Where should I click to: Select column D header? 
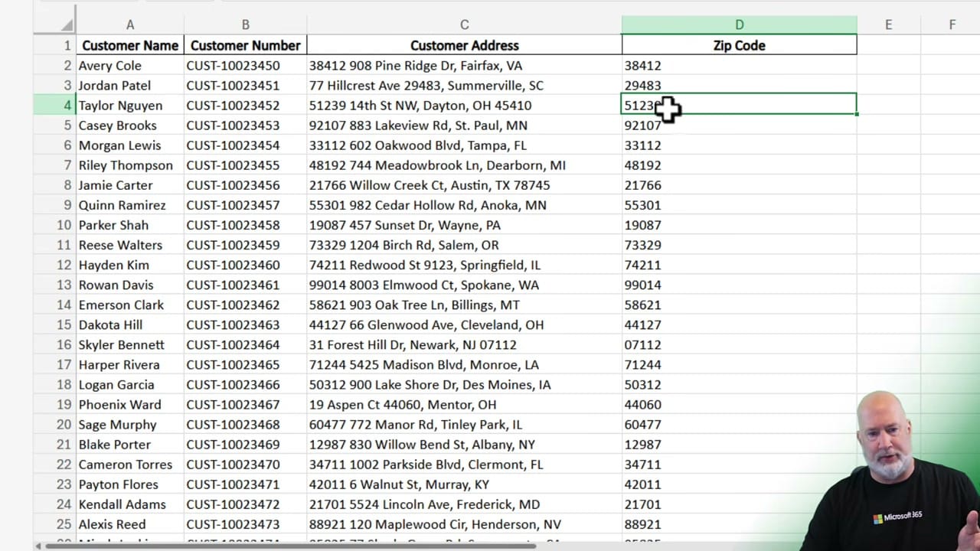pyautogui.click(x=738, y=24)
